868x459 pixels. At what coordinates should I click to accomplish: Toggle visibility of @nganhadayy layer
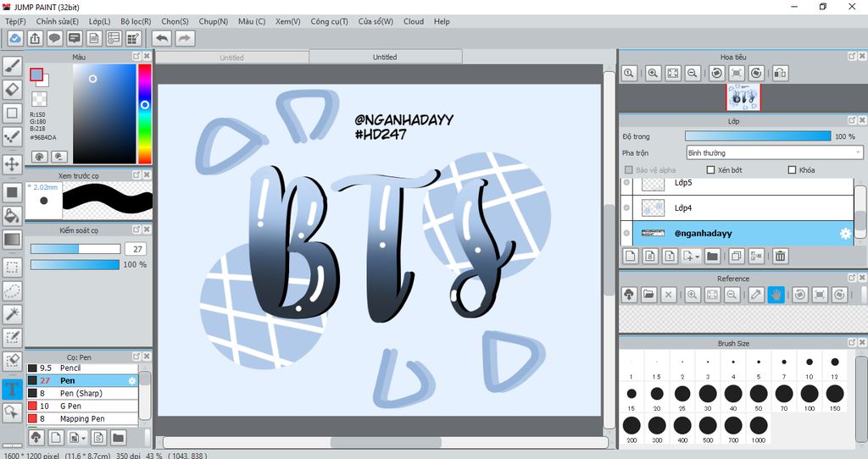[x=626, y=234]
